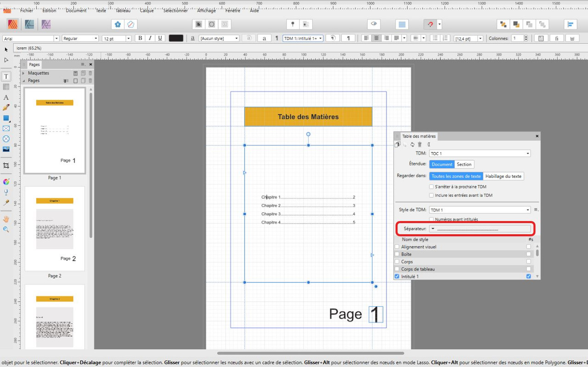588x367 pixels.
Task: Tick the Corps style checkbox
Action: 397,262
